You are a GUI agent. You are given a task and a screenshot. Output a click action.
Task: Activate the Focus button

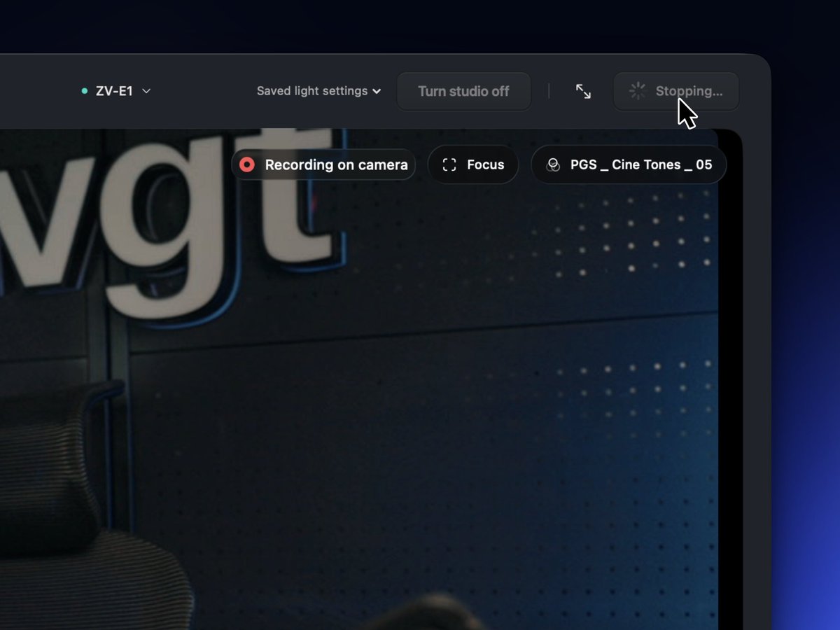coord(473,164)
